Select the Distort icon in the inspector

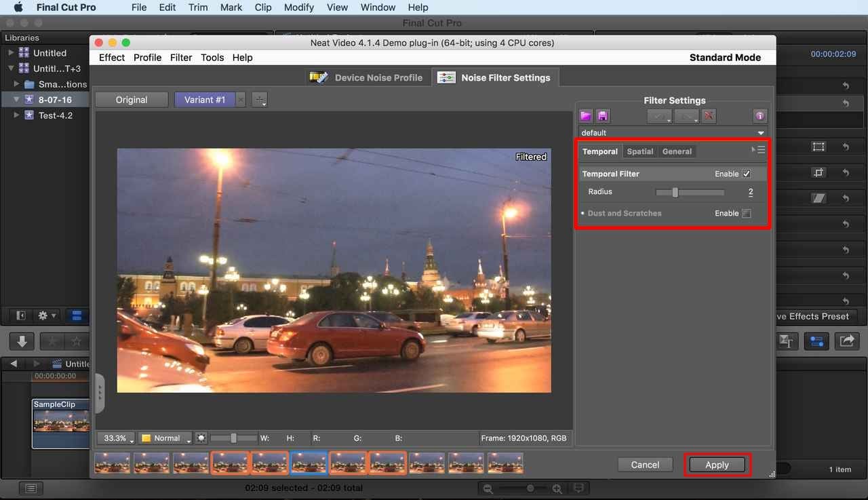click(818, 198)
